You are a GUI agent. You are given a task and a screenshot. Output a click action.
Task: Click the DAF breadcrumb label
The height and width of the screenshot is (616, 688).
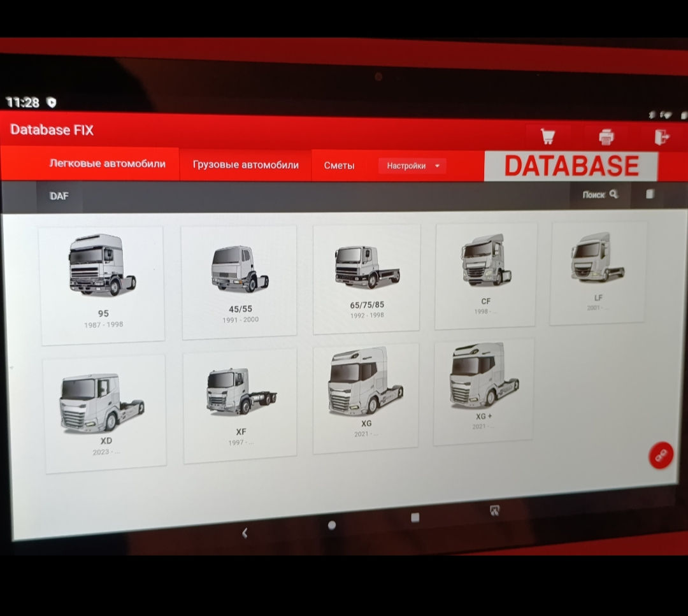(59, 196)
